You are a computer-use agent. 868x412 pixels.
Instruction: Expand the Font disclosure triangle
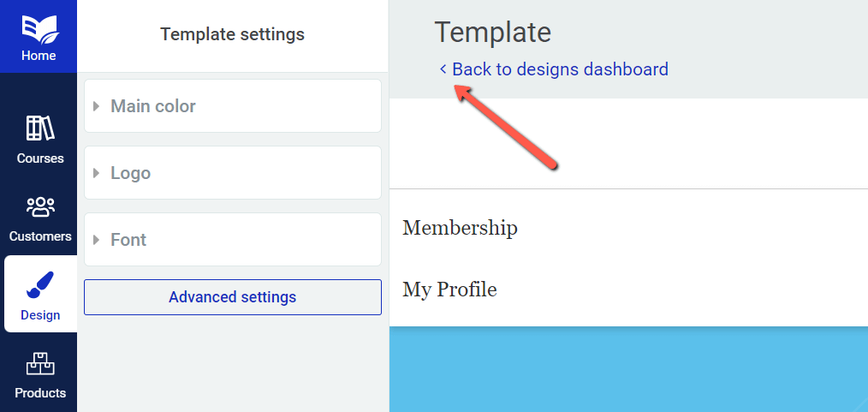(x=97, y=240)
